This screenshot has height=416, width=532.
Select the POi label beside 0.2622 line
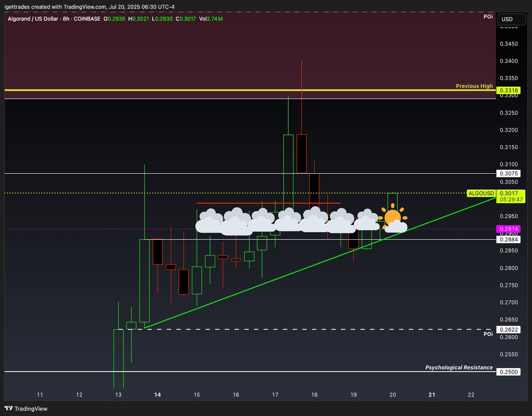coord(488,334)
